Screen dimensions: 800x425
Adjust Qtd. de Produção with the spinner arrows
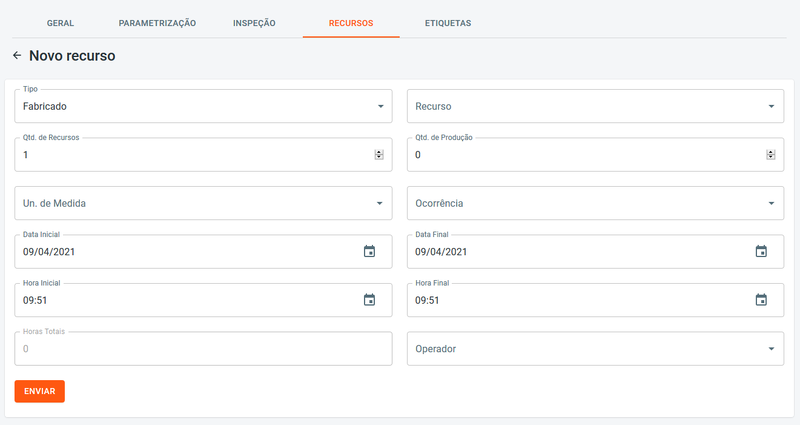click(x=771, y=155)
